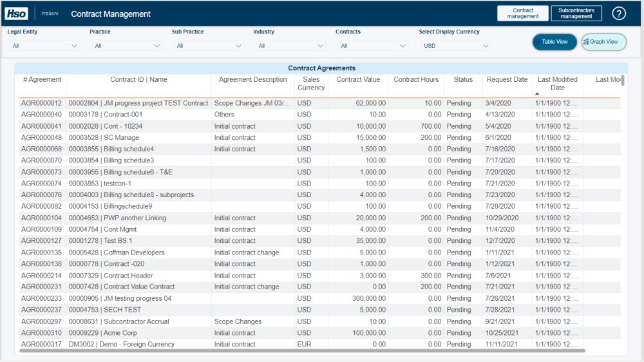Viewport: 644px width, 362px height.
Task: Click '00003855 | Billing schedule4' cell
Action: click(x=111, y=149)
